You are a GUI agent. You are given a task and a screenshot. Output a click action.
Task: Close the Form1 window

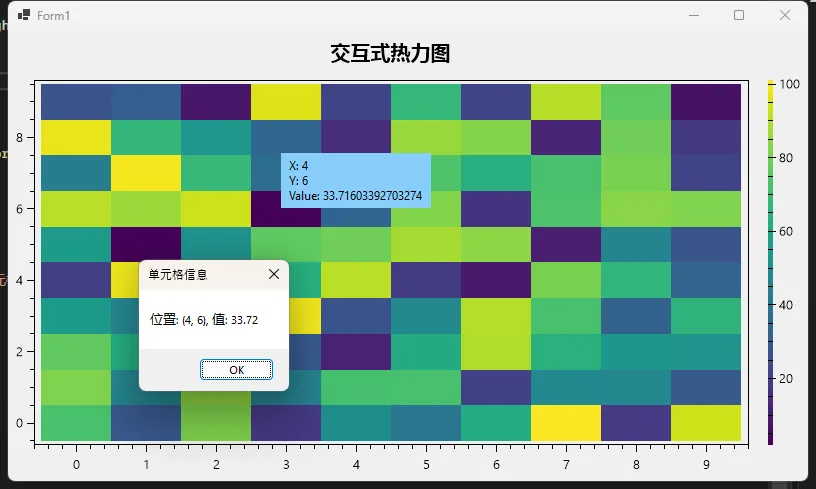click(x=785, y=16)
